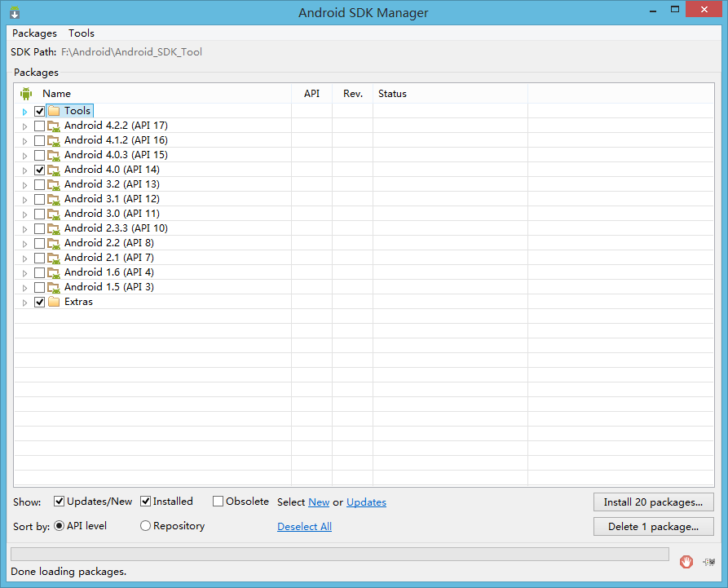728x588 pixels.
Task: Click Done loading packages status text
Action: (68, 572)
